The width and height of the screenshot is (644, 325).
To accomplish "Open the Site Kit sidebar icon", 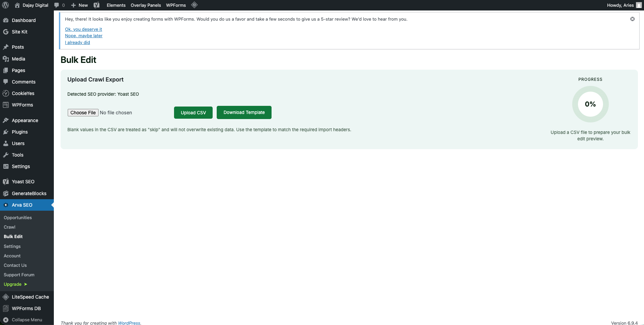I will click(x=6, y=32).
